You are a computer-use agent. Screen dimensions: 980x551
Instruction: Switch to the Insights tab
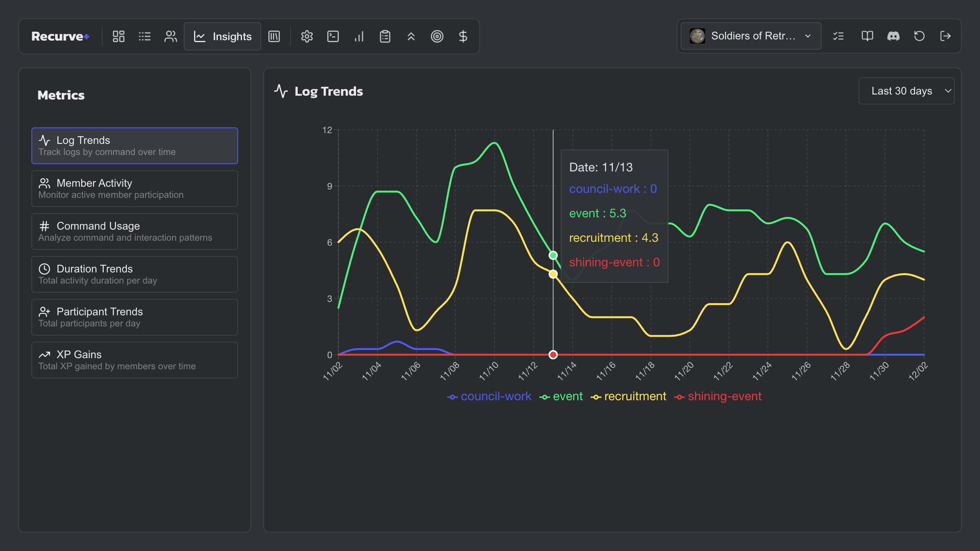222,36
